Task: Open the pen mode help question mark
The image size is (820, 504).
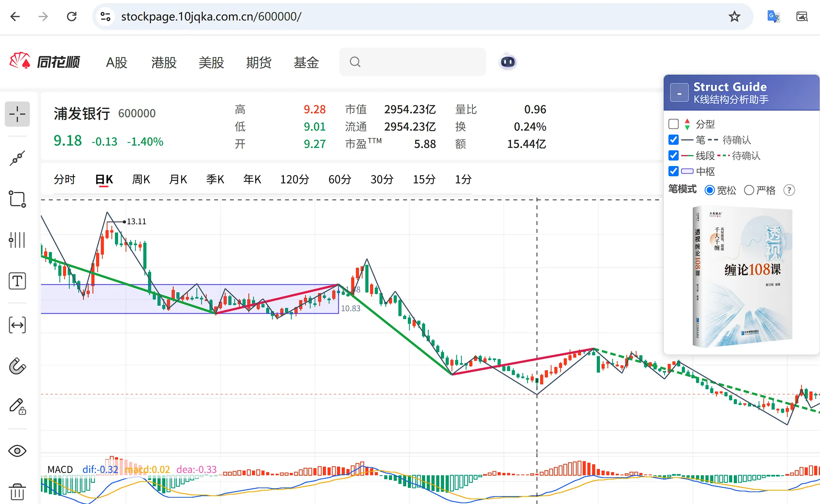Action: (x=789, y=190)
